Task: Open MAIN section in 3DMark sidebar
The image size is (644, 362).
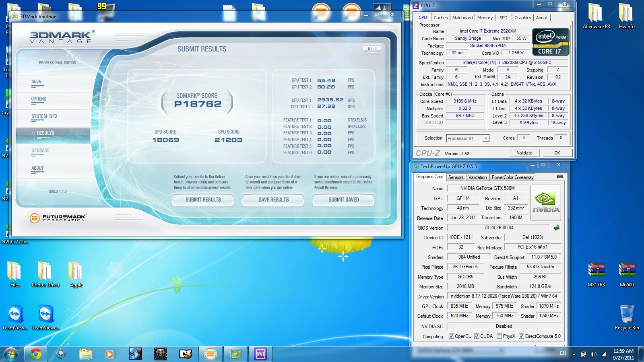Action: (53, 83)
